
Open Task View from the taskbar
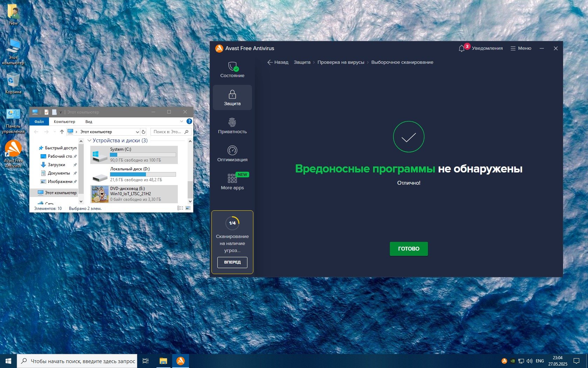point(146,361)
